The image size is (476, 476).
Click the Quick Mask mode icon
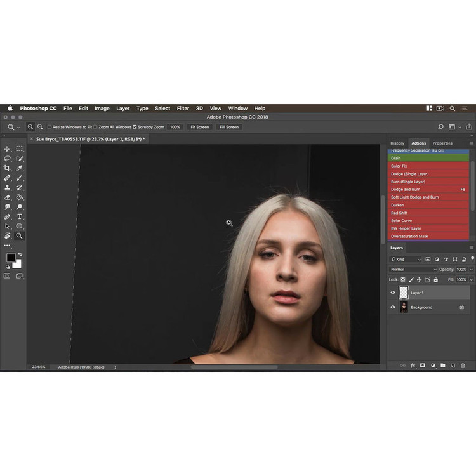coord(8,276)
